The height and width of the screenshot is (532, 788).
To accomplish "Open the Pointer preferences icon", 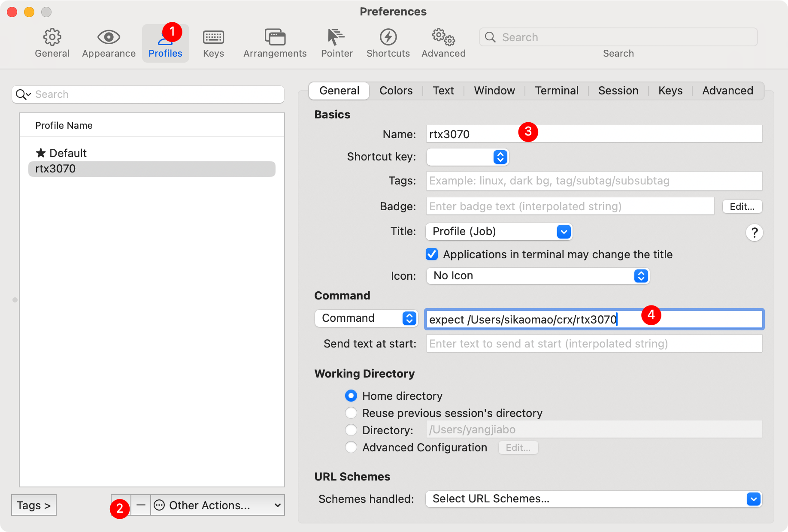I will (x=336, y=38).
